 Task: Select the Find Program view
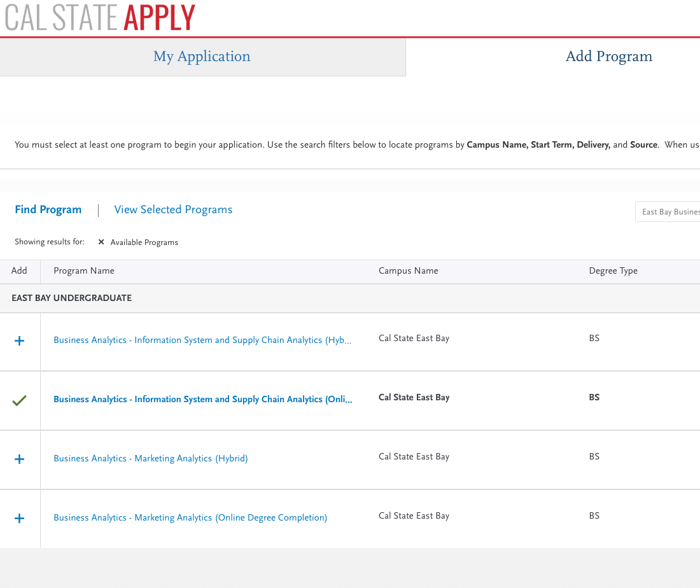[x=48, y=209]
